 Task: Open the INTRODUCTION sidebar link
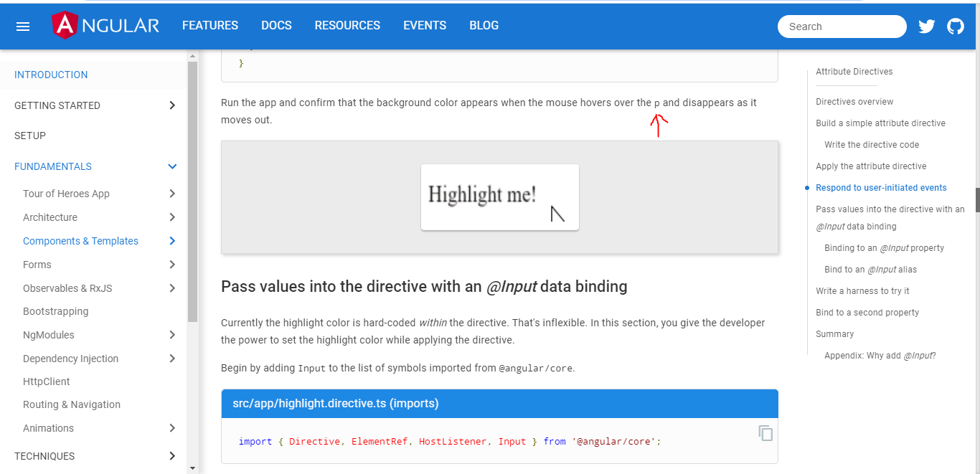51,75
